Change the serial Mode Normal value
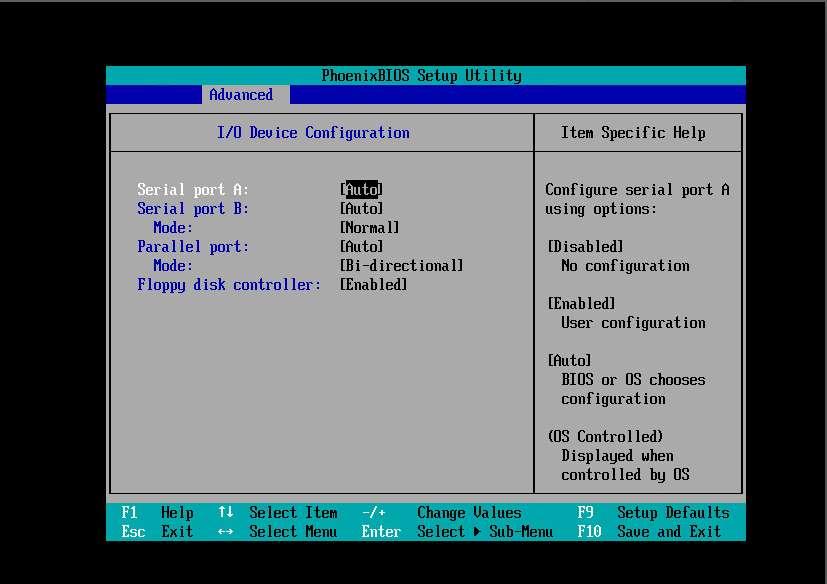Screen dimensions: 827x584 [x=369, y=227]
